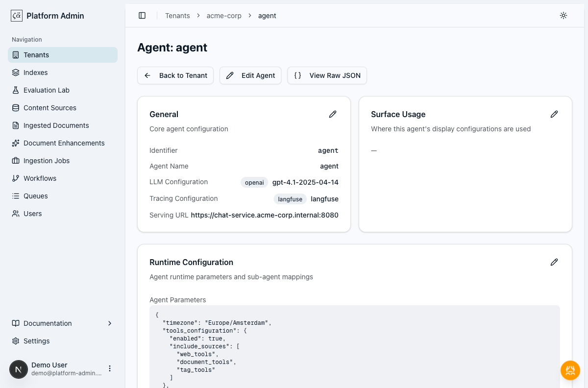This screenshot has height=388, width=588.
Task: Switch theme with the sun icon
Action: click(x=563, y=16)
